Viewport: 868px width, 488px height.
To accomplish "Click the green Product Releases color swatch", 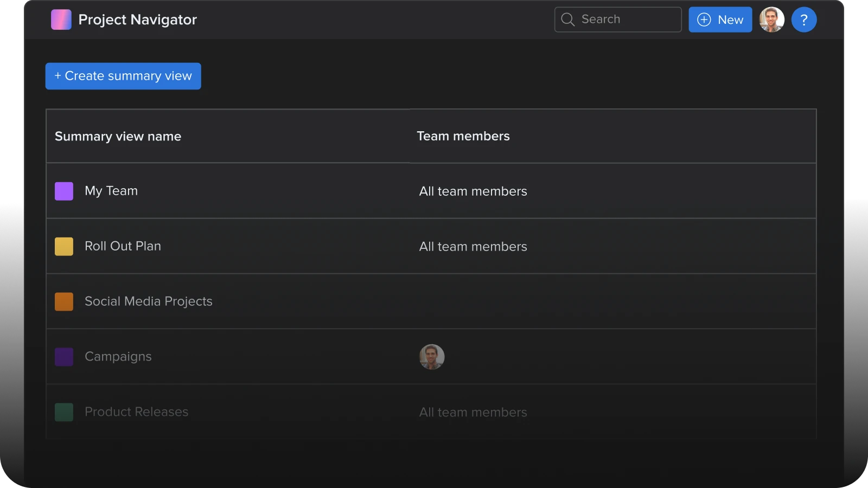I will pyautogui.click(x=64, y=413).
